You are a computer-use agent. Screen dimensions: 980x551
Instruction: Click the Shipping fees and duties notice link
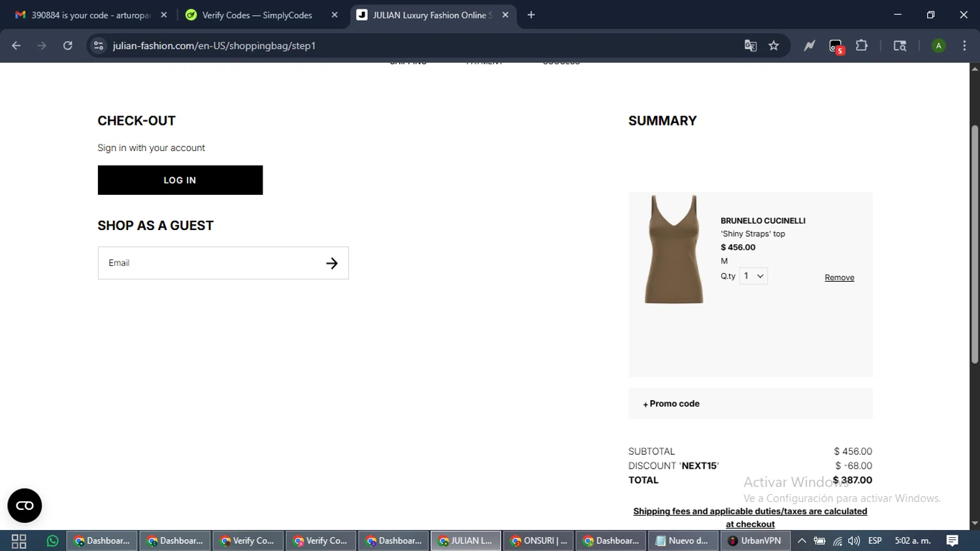coord(750,518)
